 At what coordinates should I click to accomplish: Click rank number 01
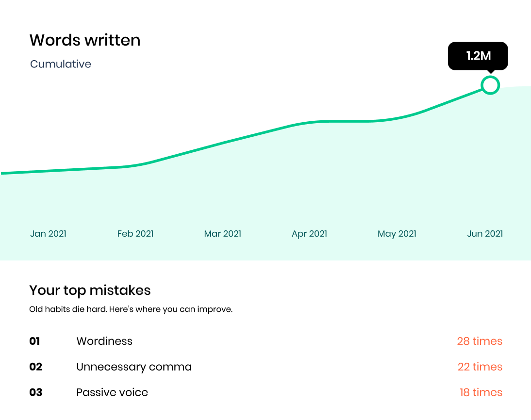point(34,341)
